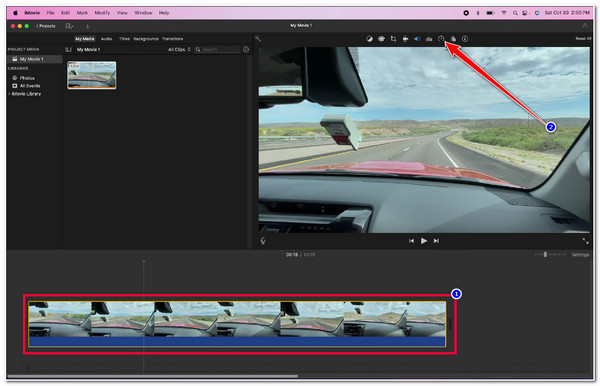Click the screen recording status icon

point(466,13)
